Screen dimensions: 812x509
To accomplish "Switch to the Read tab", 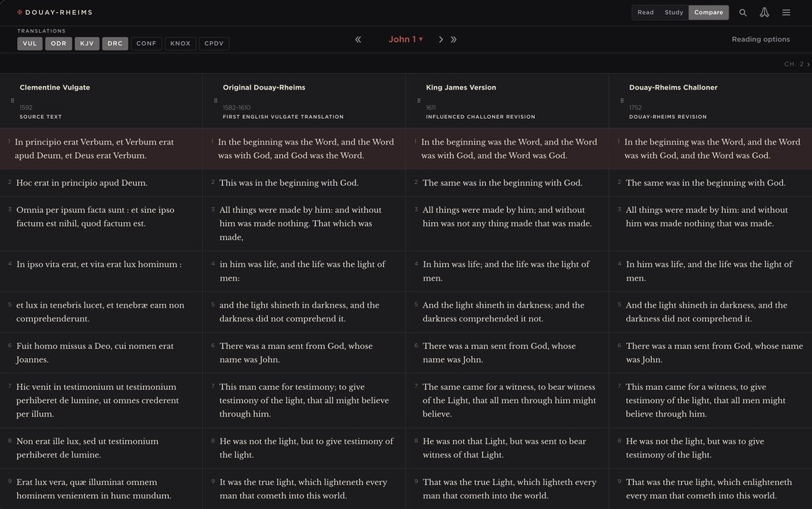I will coord(645,12).
